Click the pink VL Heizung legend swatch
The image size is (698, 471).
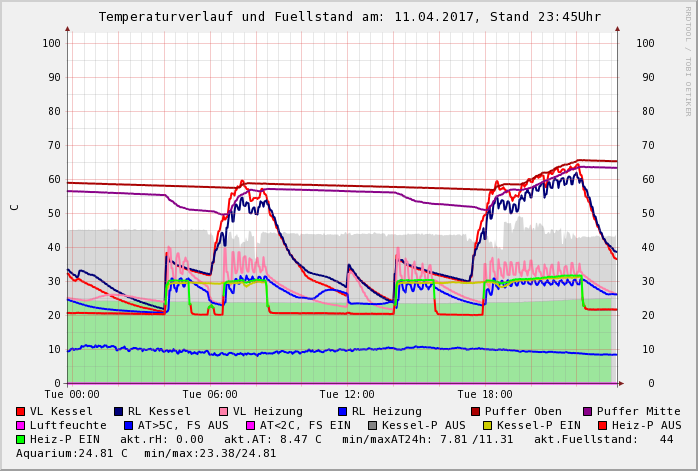coord(223,411)
